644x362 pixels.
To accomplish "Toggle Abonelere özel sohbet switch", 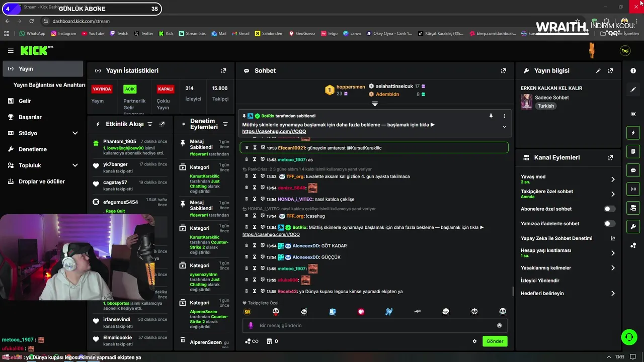I will pyautogui.click(x=609, y=209).
